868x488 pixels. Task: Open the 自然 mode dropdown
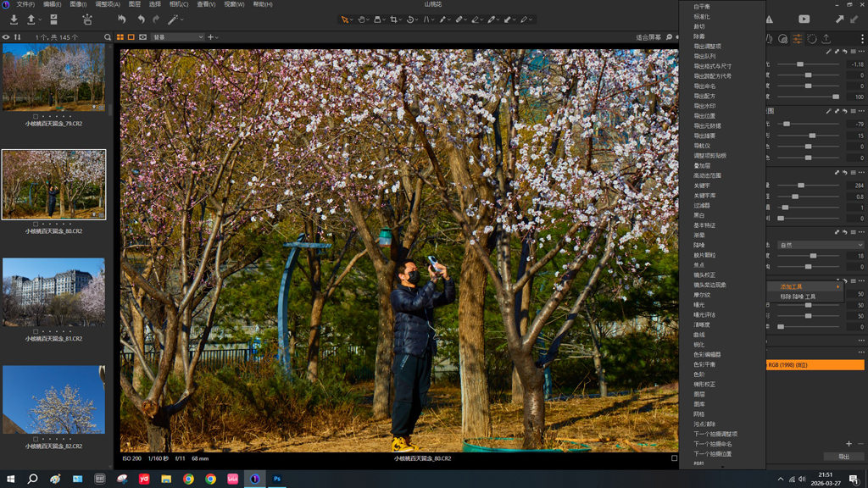point(820,245)
